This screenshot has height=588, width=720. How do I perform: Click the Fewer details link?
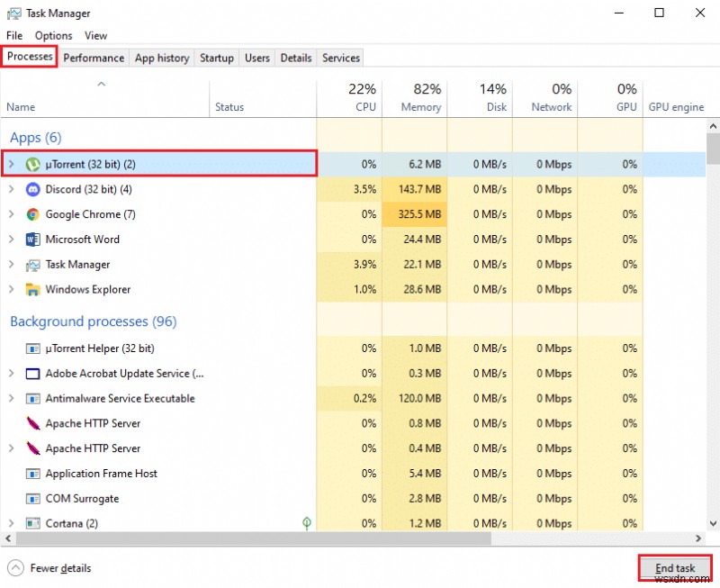pos(60,568)
